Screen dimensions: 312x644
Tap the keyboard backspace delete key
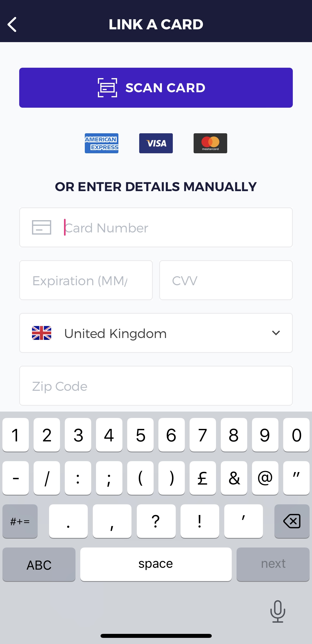click(292, 521)
